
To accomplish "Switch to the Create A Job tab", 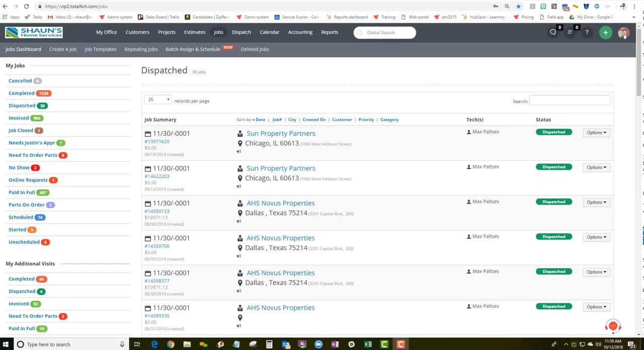I will [x=63, y=49].
